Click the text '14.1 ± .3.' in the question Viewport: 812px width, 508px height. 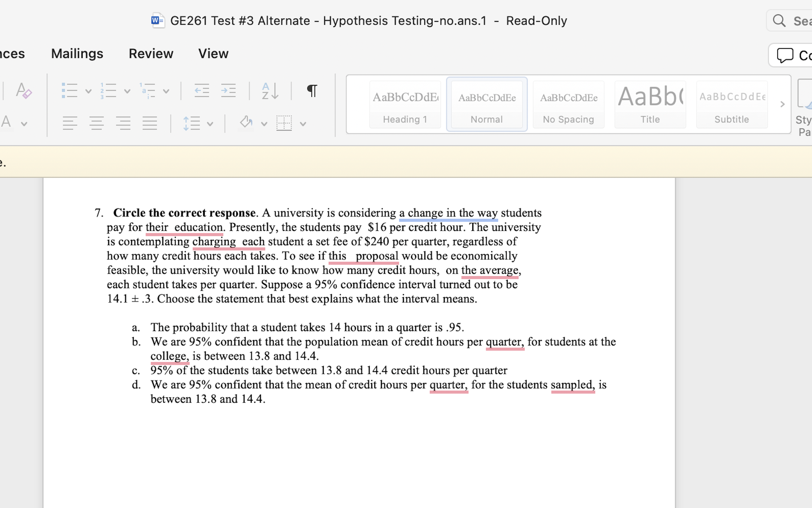point(130,299)
